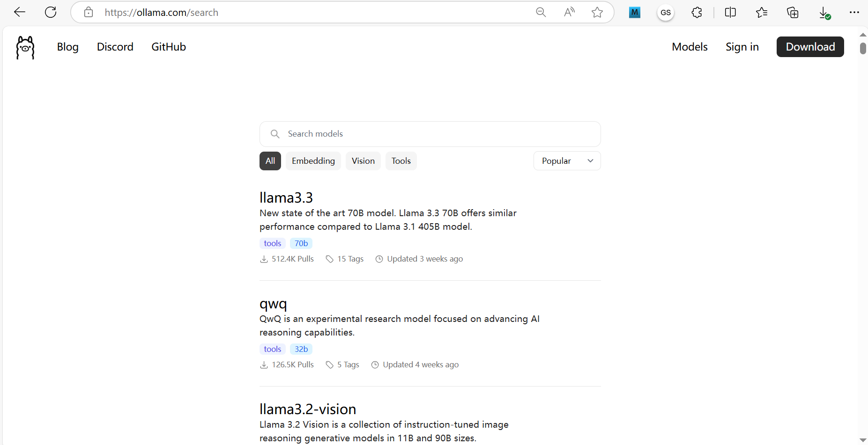This screenshot has width=868, height=445.
Task: Click the vertical scrollbar thumb
Action: click(863, 48)
